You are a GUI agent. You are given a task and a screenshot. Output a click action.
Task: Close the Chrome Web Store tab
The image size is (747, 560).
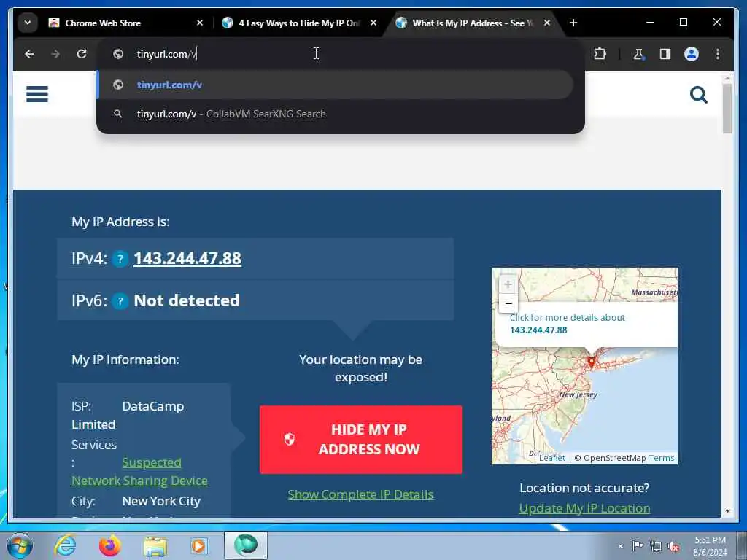(x=200, y=23)
